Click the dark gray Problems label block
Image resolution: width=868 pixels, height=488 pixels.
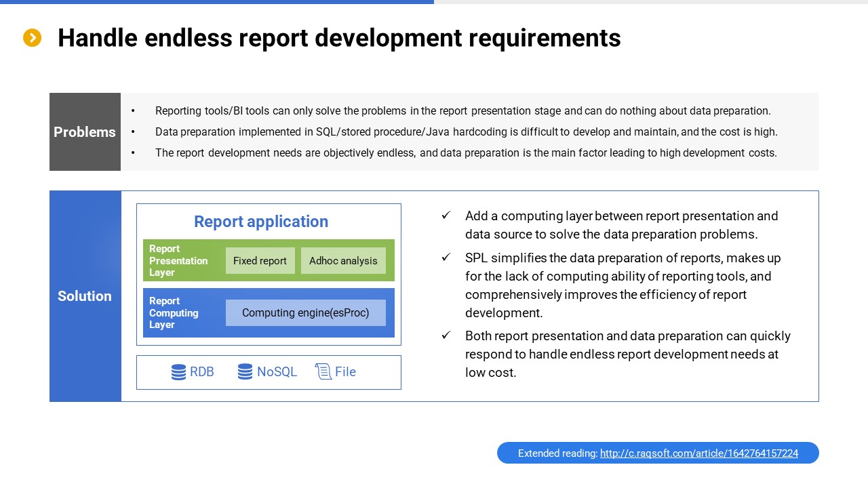85,132
